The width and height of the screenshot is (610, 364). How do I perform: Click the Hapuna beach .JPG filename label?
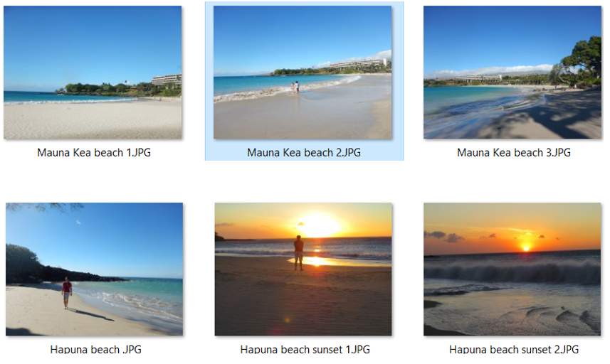point(95,349)
